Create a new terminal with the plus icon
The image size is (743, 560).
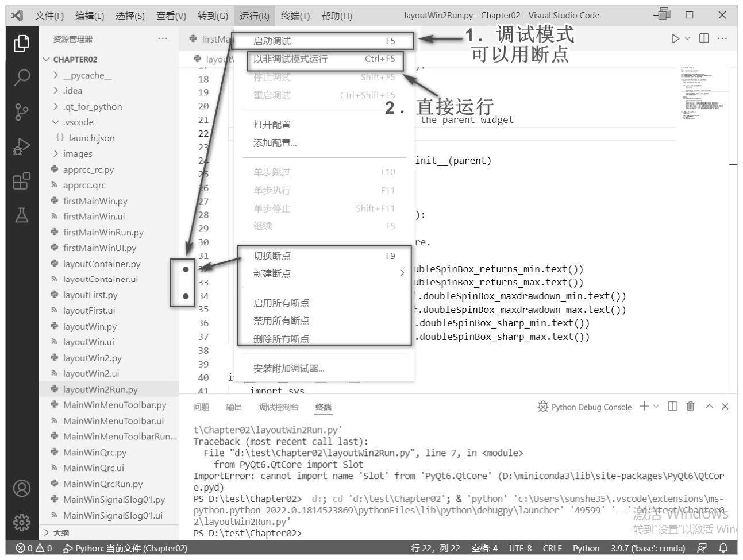pos(644,406)
